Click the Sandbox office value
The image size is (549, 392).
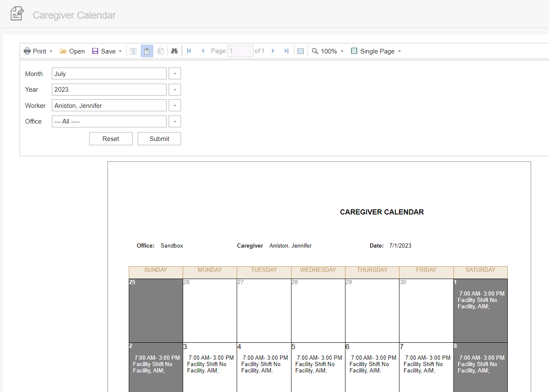coord(172,245)
